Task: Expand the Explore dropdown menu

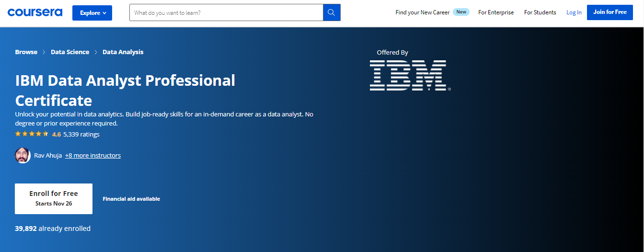Action: [x=92, y=13]
